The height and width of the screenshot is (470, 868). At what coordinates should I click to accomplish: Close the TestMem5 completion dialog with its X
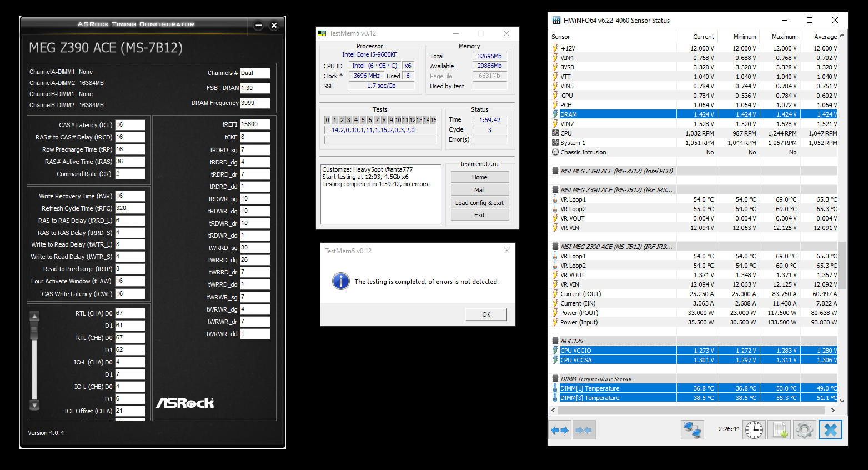pyautogui.click(x=506, y=251)
